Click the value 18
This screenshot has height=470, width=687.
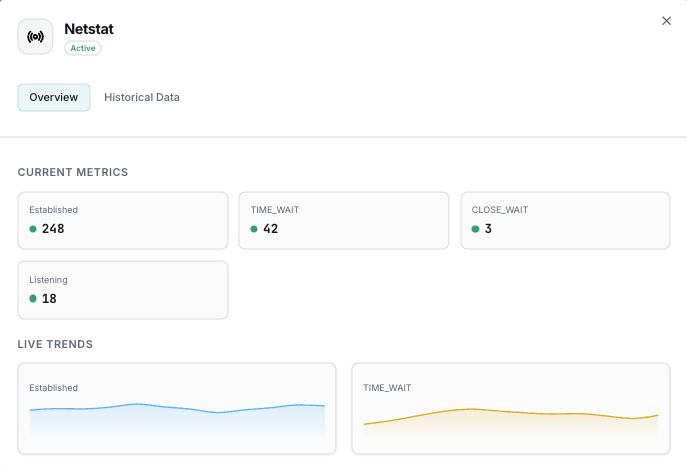click(x=49, y=298)
